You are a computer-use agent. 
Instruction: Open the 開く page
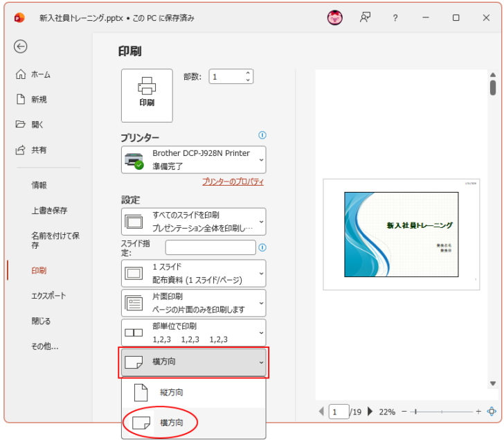[x=30, y=125]
